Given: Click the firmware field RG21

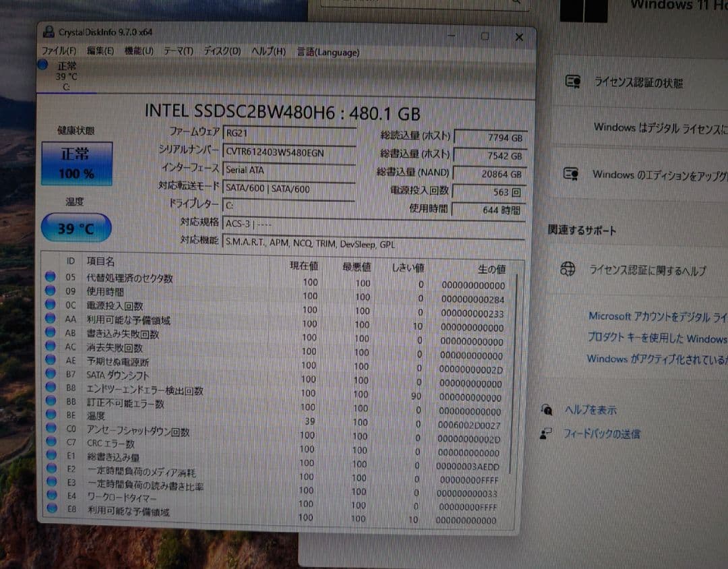Looking at the screenshot, I should click(289, 133).
